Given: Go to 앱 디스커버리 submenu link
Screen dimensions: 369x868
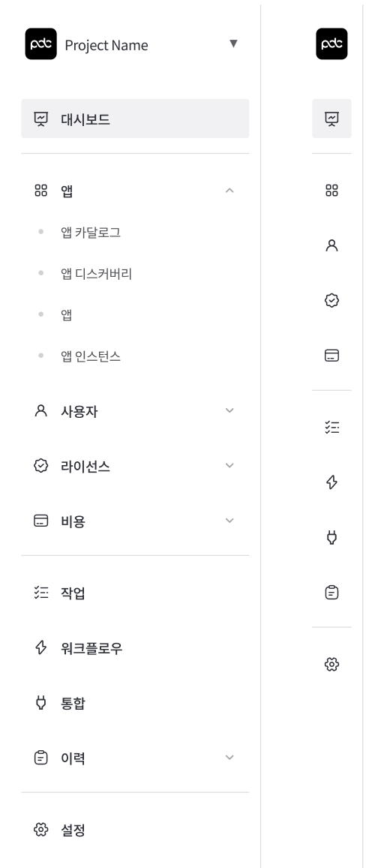Looking at the screenshot, I should tap(96, 274).
